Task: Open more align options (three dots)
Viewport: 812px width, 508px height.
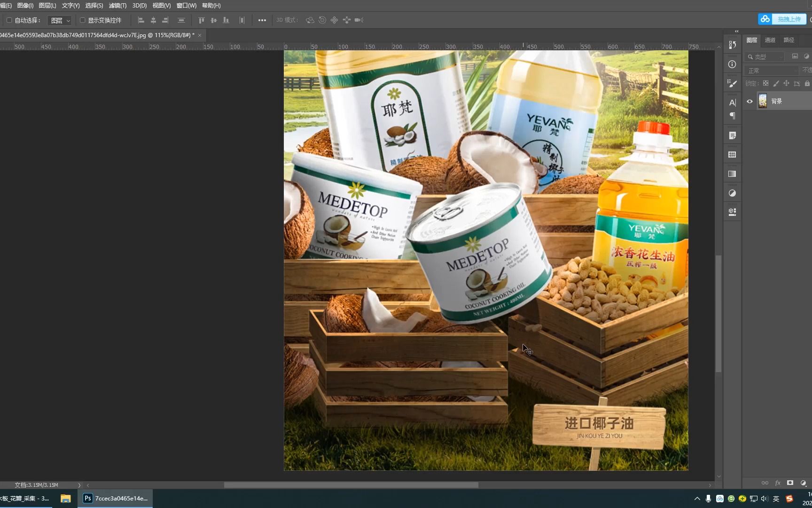Action: (262, 20)
